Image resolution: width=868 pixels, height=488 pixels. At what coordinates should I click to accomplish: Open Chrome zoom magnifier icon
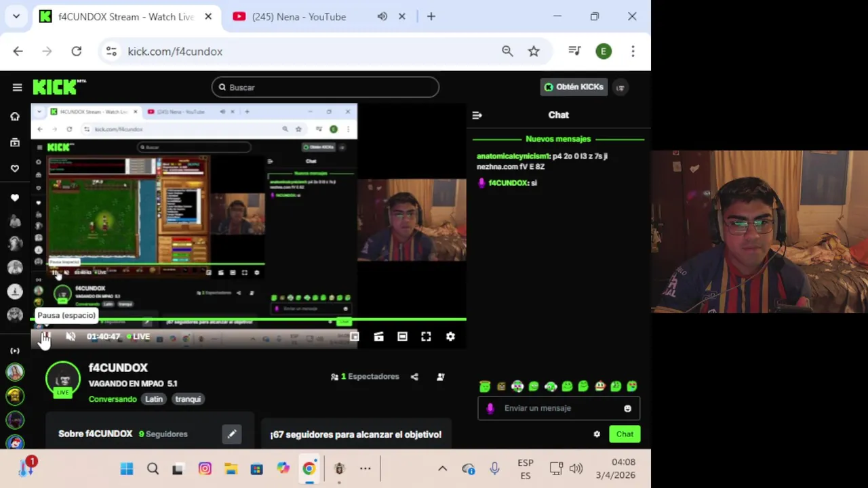click(x=507, y=52)
